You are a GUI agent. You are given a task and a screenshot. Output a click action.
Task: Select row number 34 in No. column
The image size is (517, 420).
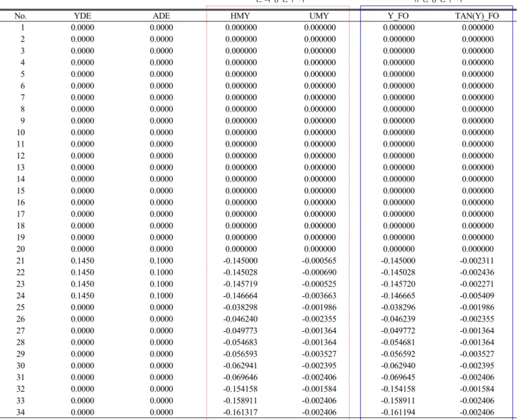[x=21, y=412]
